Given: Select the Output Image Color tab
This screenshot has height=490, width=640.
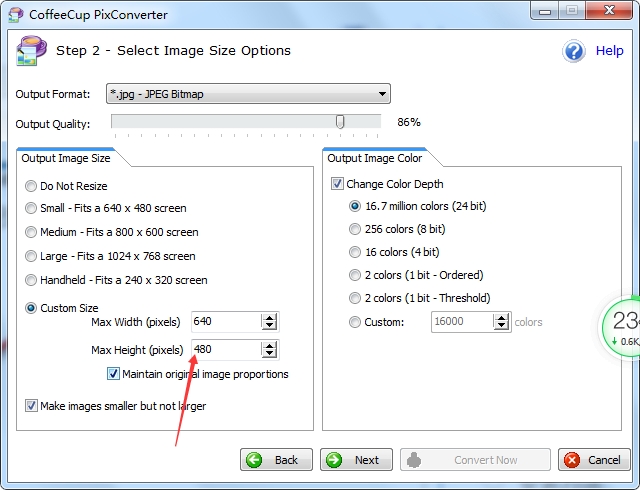Looking at the screenshot, I should point(375,158).
